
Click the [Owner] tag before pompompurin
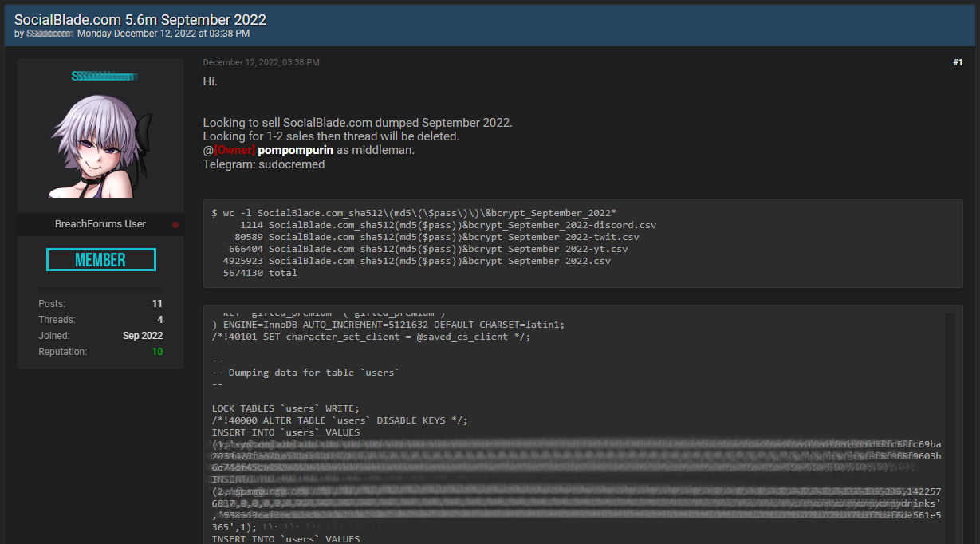(235, 150)
